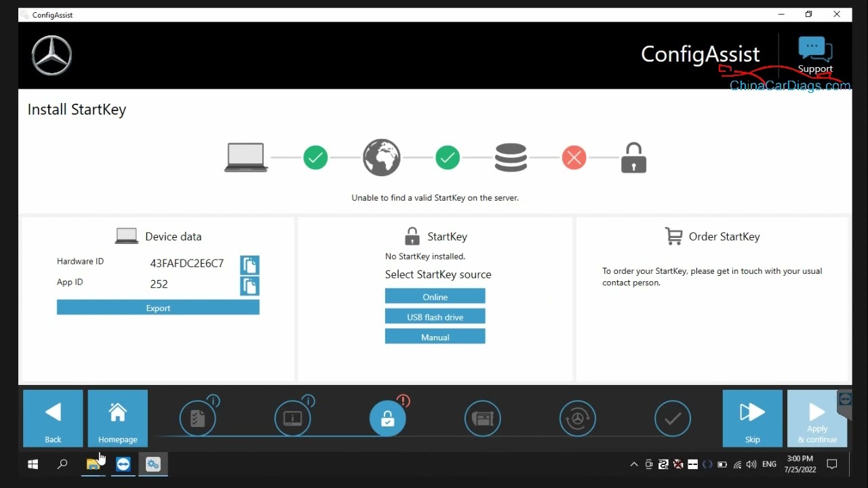This screenshot has height=488, width=868.
Task: Choose Online as StartKey source
Action: click(435, 297)
